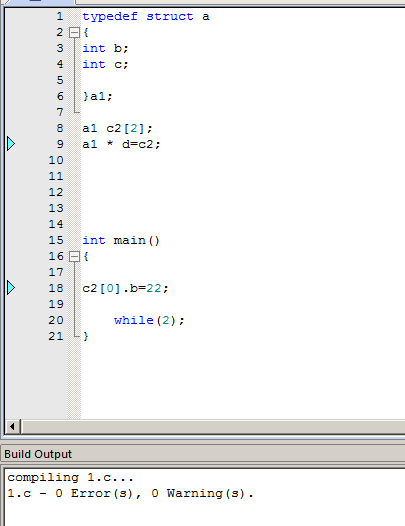
Task: Click the cyan bookmark arrow on line 9
Action: click(x=11, y=144)
